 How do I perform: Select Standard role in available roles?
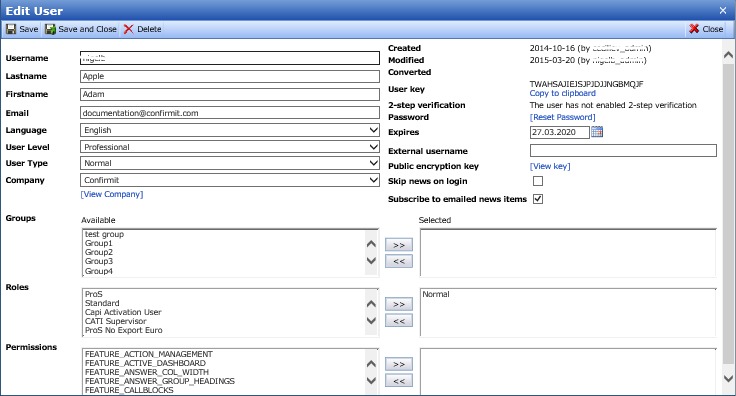click(102, 303)
